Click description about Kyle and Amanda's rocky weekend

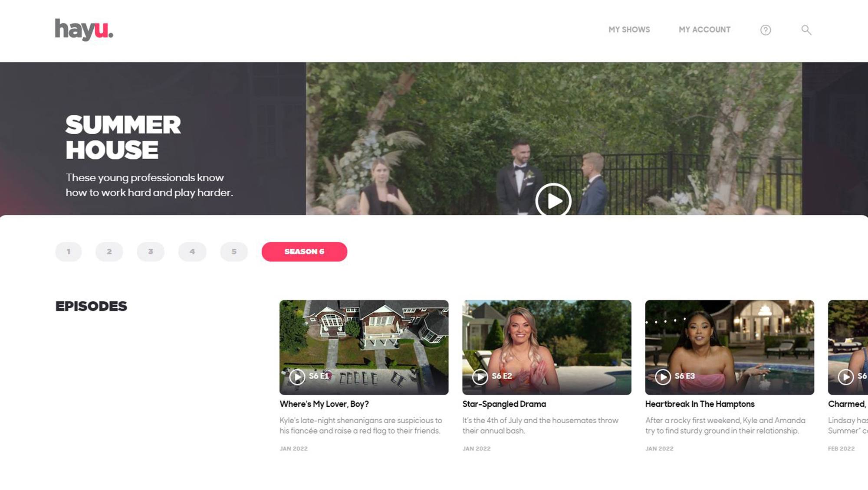pyautogui.click(x=725, y=425)
